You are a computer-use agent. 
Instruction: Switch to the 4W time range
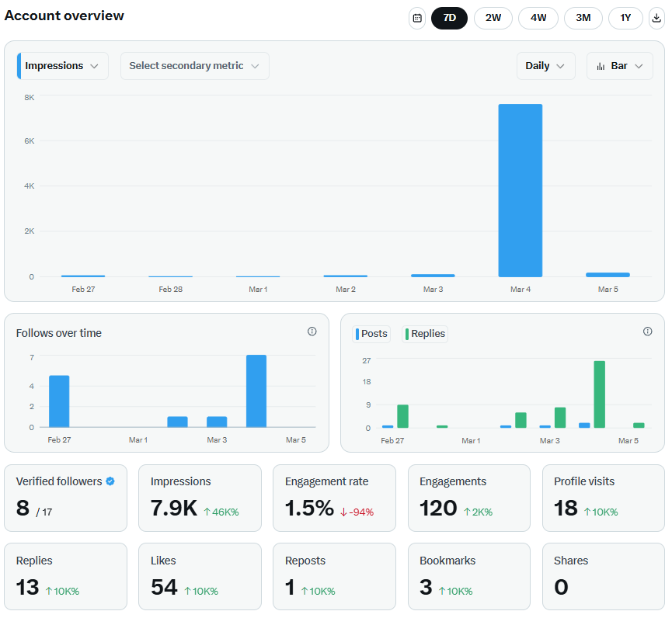(538, 18)
